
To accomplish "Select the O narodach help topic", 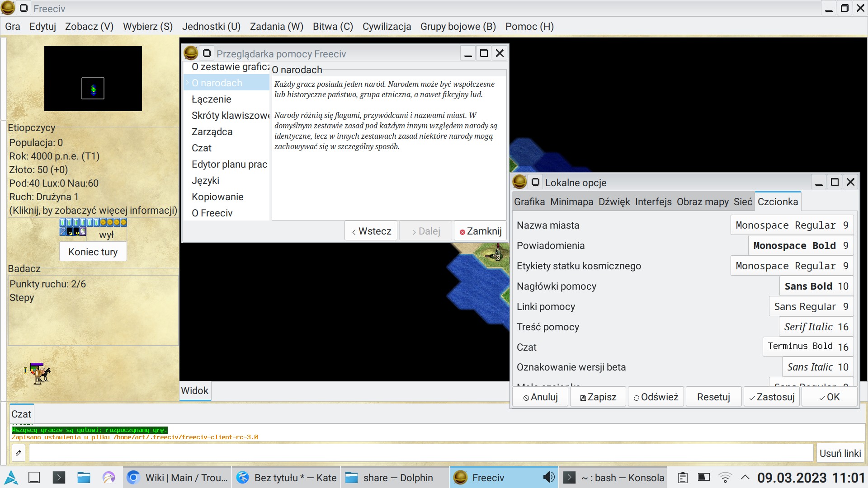I will [x=226, y=83].
